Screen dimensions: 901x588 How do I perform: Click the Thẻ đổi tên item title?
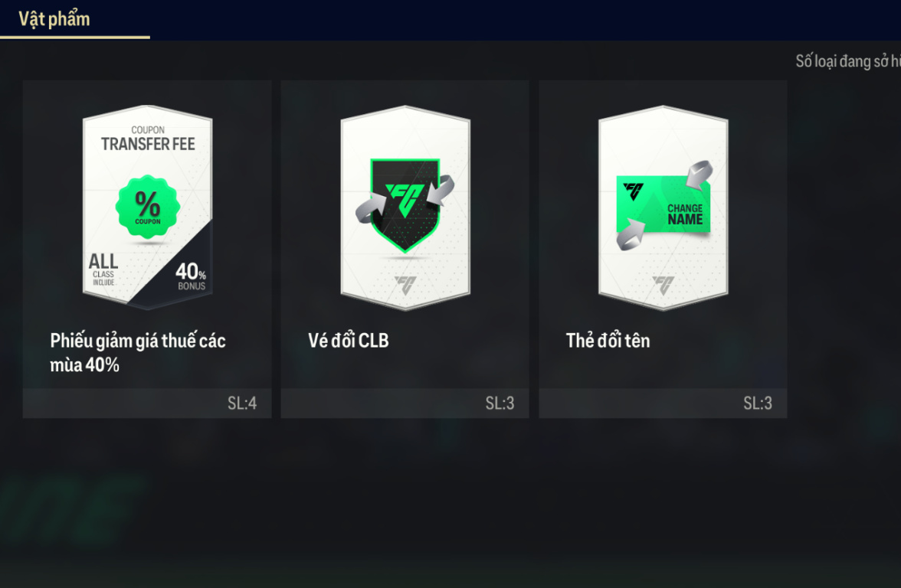(608, 341)
